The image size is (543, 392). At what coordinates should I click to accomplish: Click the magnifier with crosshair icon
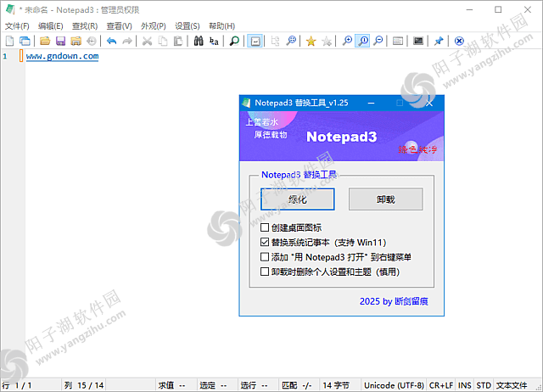click(291, 42)
